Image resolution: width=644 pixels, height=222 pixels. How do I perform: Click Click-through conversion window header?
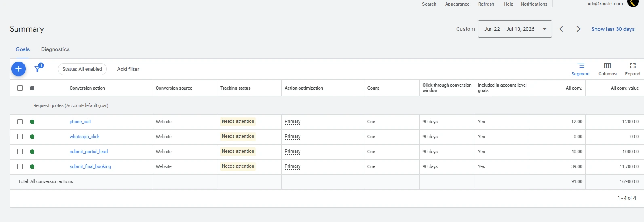click(447, 88)
